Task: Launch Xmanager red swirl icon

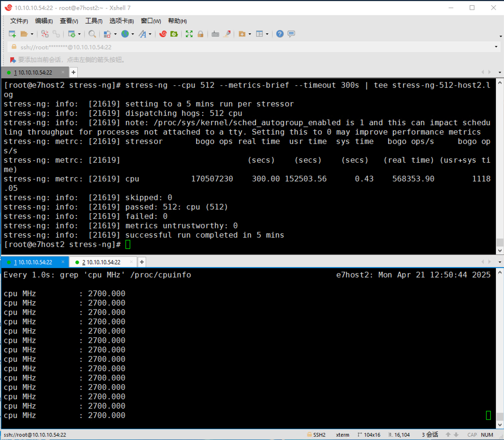Action: coord(163,34)
